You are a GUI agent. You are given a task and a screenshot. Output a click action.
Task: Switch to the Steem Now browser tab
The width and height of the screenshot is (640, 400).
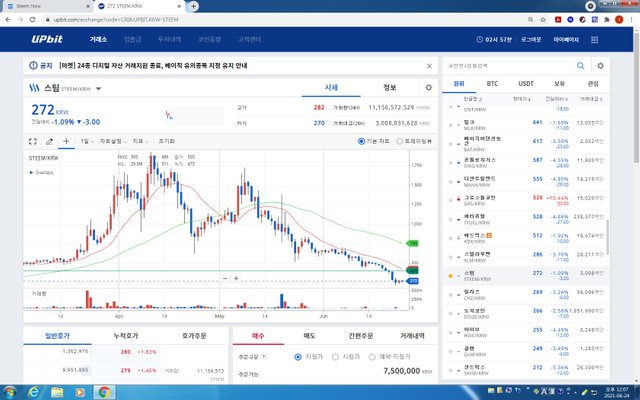coord(47,6)
